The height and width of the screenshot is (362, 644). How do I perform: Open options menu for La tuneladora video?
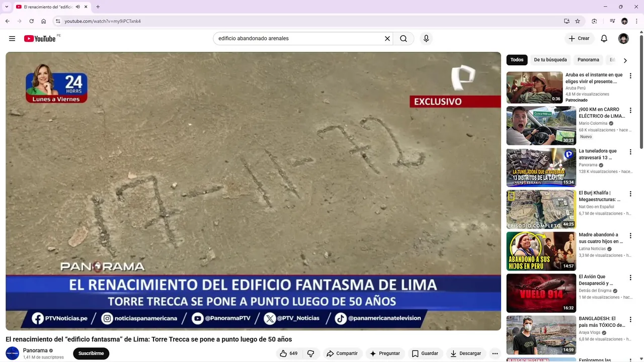pyautogui.click(x=630, y=152)
